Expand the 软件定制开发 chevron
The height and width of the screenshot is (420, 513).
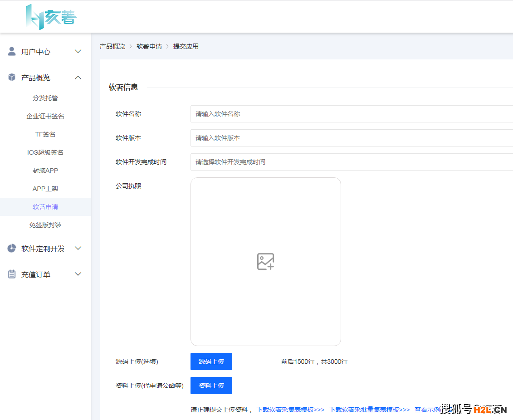[78, 248]
